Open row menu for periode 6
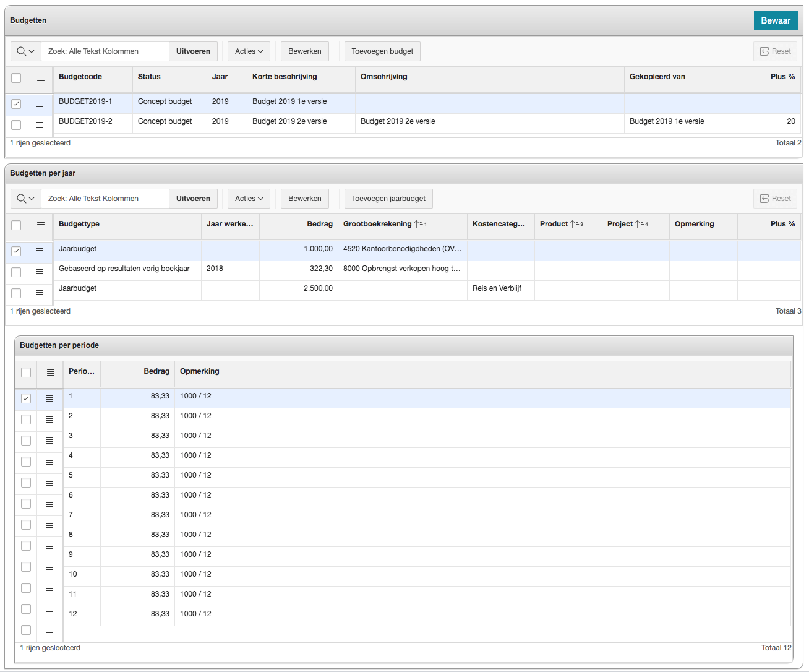The image size is (809, 672). pos(49,504)
